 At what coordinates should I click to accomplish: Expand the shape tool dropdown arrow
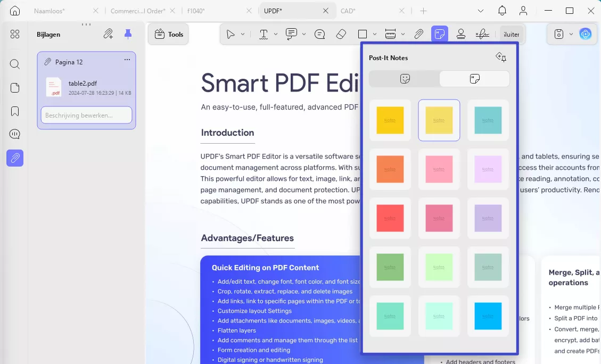tap(374, 35)
